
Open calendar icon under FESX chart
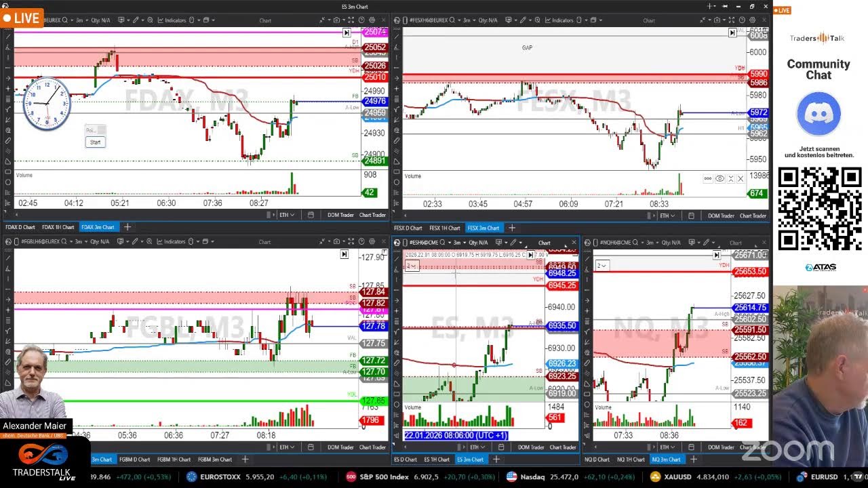691,216
